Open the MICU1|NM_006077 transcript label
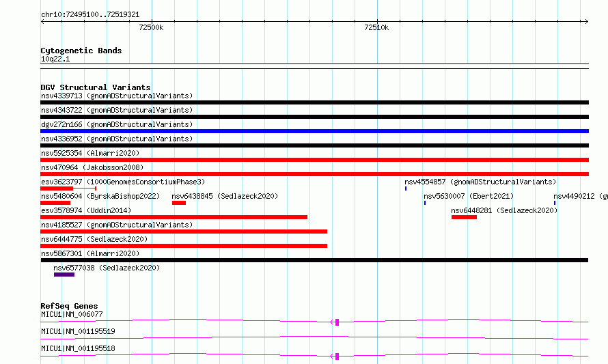 pos(72,314)
